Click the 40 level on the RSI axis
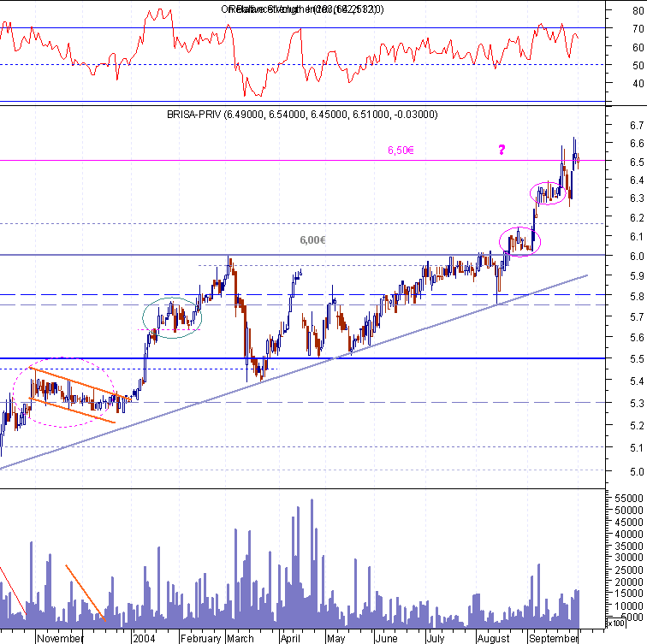This screenshot has height=644, width=647. coord(638,83)
